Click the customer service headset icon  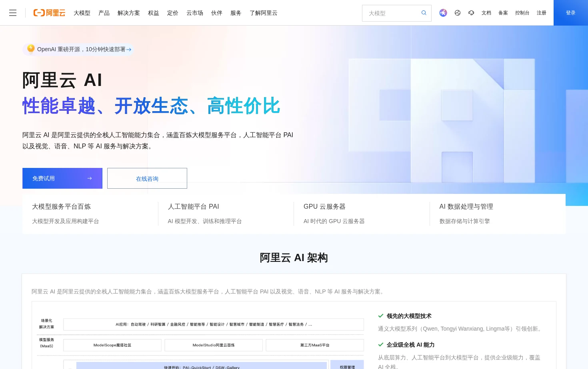(471, 13)
